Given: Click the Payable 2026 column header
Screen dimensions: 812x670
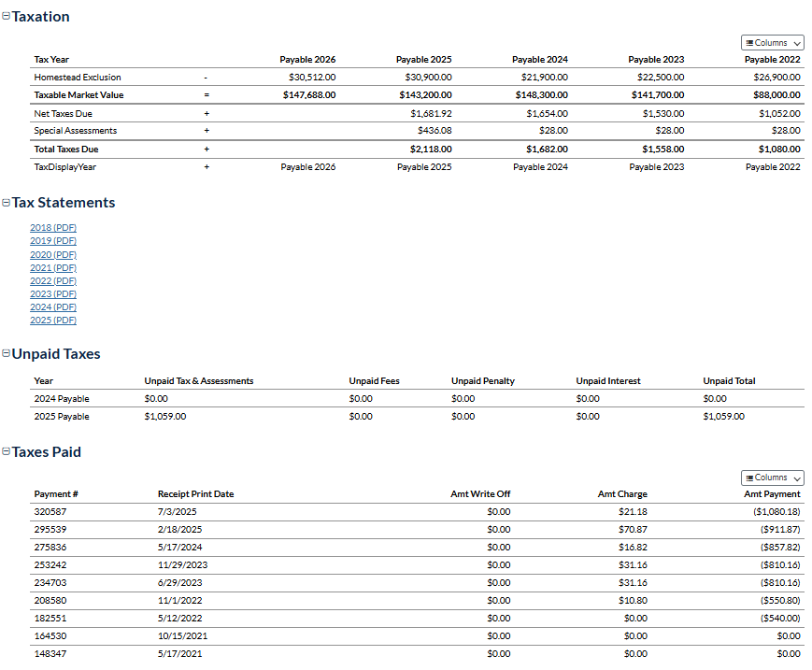Looking at the screenshot, I should (307, 60).
